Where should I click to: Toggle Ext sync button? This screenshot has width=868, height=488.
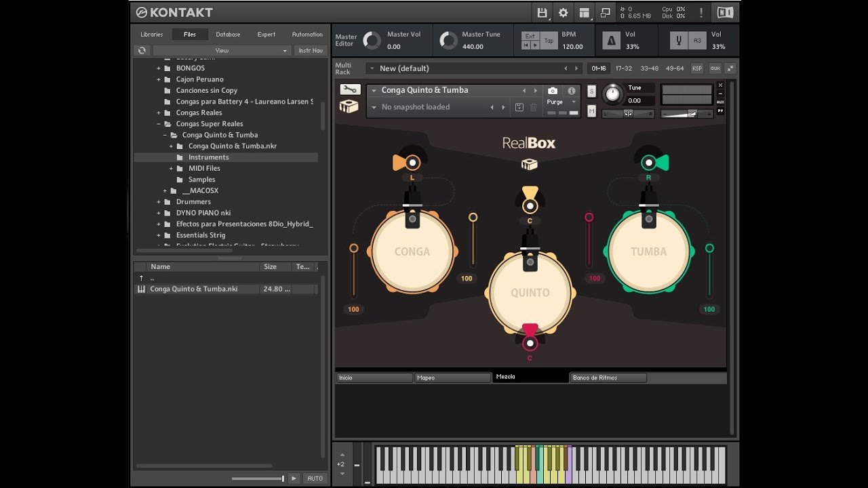[x=530, y=36]
